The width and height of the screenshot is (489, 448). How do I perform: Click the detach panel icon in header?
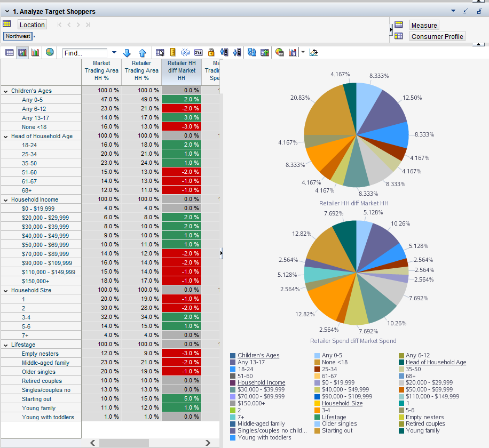[x=479, y=11]
